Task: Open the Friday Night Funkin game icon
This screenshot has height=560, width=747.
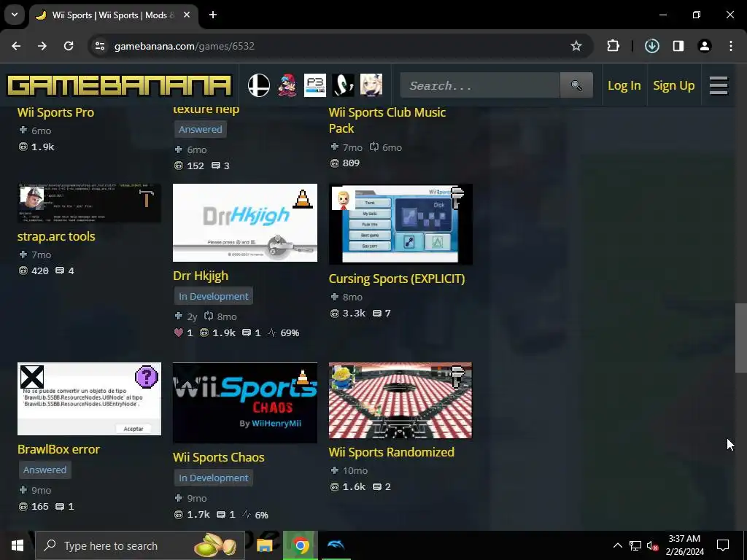Action: pyautogui.click(x=287, y=86)
